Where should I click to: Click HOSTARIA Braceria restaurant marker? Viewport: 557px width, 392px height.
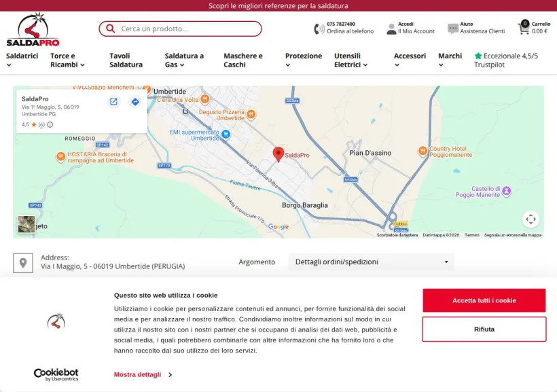pyautogui.click(x=60, y=156)
